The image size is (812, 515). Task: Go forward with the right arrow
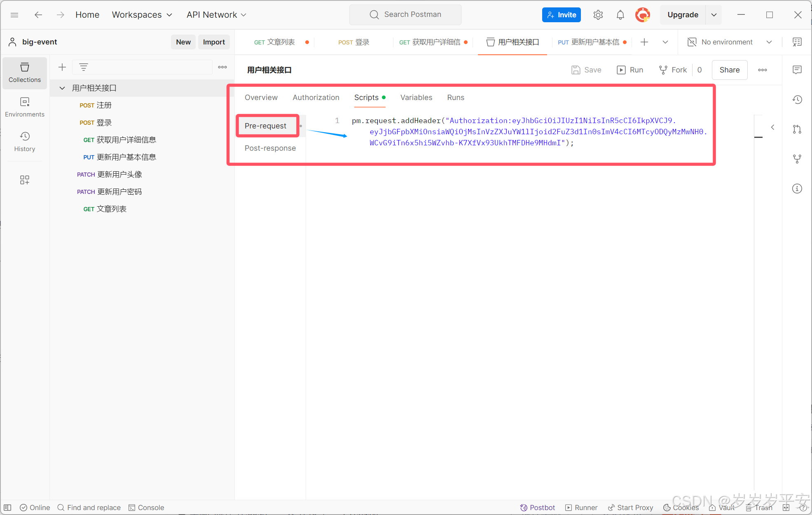[61, 15]
